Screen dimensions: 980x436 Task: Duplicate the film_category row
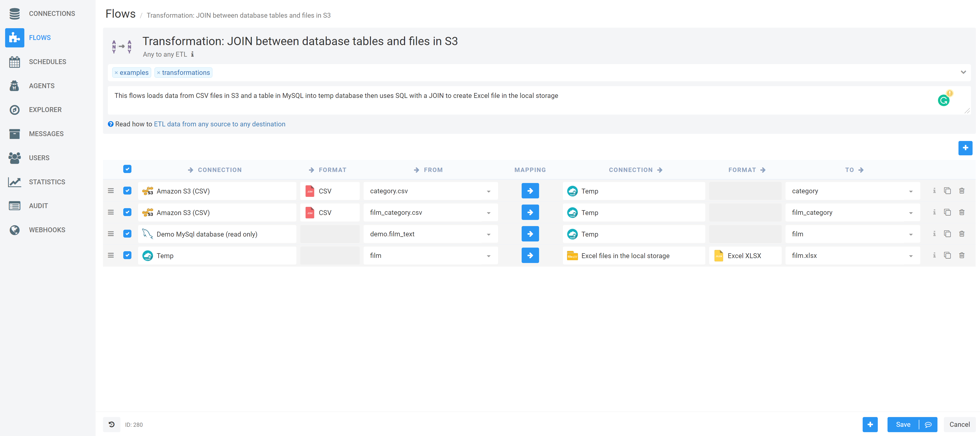(x=947, y=212)
